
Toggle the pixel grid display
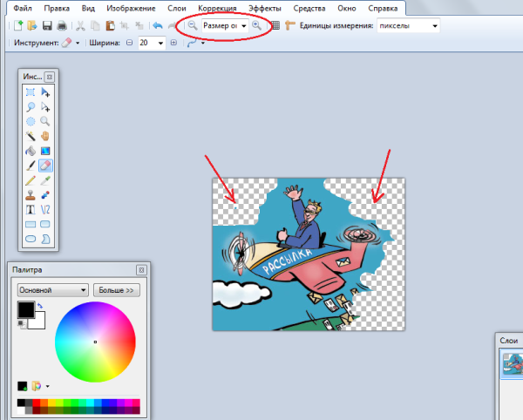click(x=275, y=26)
